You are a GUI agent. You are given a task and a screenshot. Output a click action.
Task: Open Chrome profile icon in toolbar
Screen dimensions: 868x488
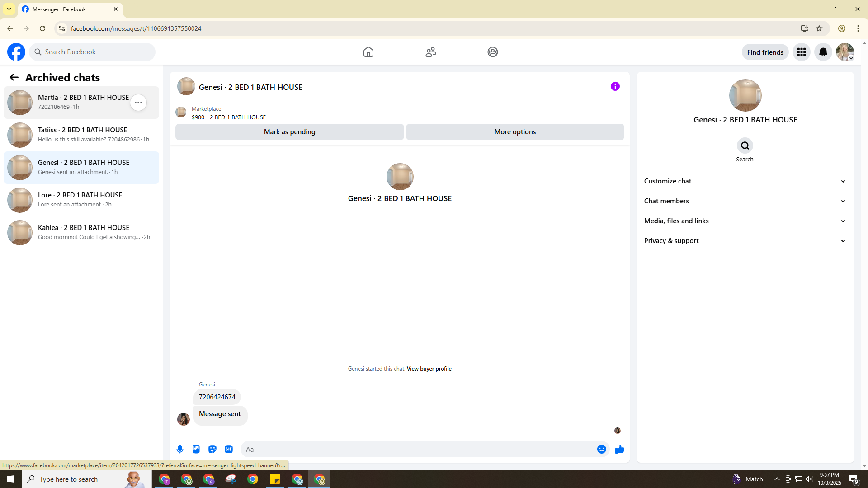click(842, 28)
